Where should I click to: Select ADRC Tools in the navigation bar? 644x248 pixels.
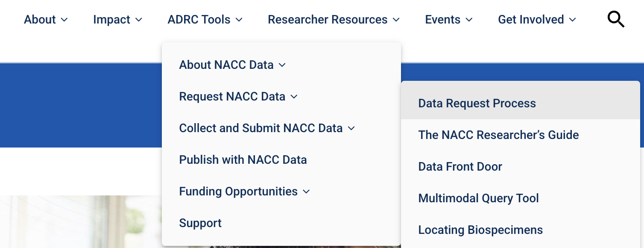[199, 19]
